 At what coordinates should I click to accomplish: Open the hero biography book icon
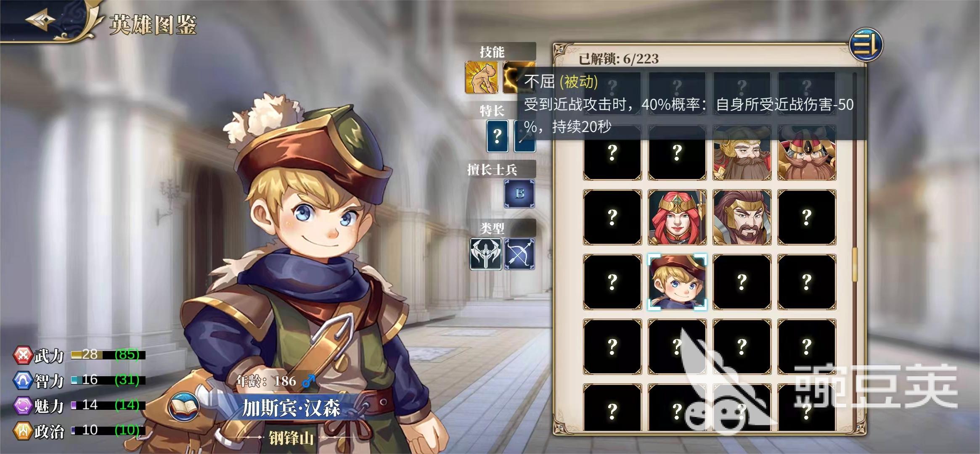(x=184, y=407)
